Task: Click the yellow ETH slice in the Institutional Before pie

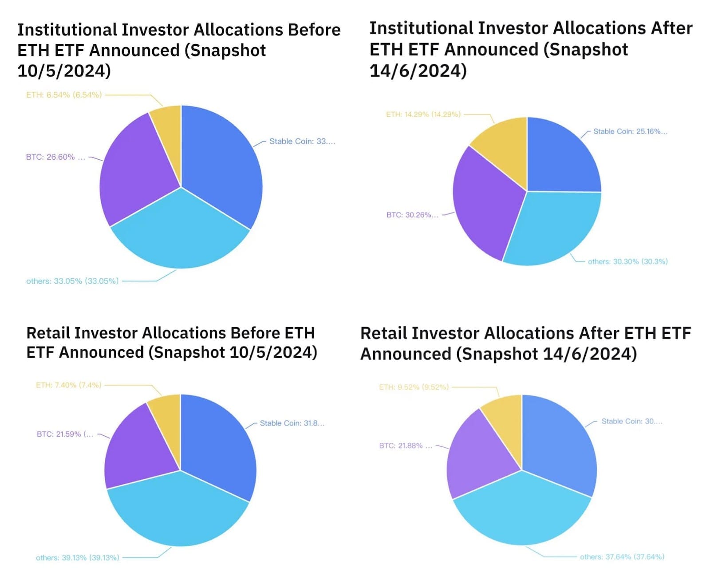Action: click(x=169, y=129)
